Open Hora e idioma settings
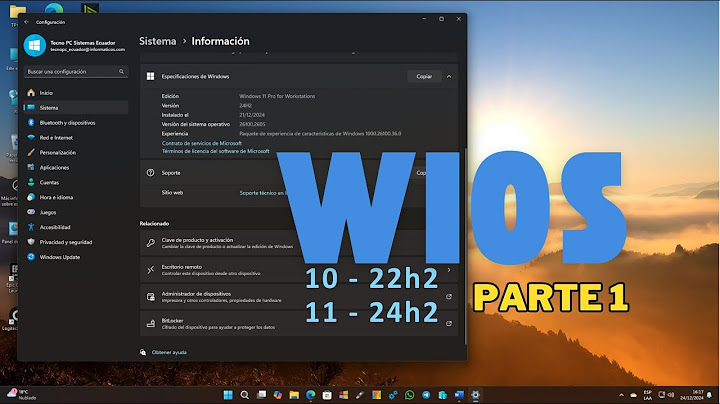This screenshot has width=720, height=404. (x=76, y=197)
